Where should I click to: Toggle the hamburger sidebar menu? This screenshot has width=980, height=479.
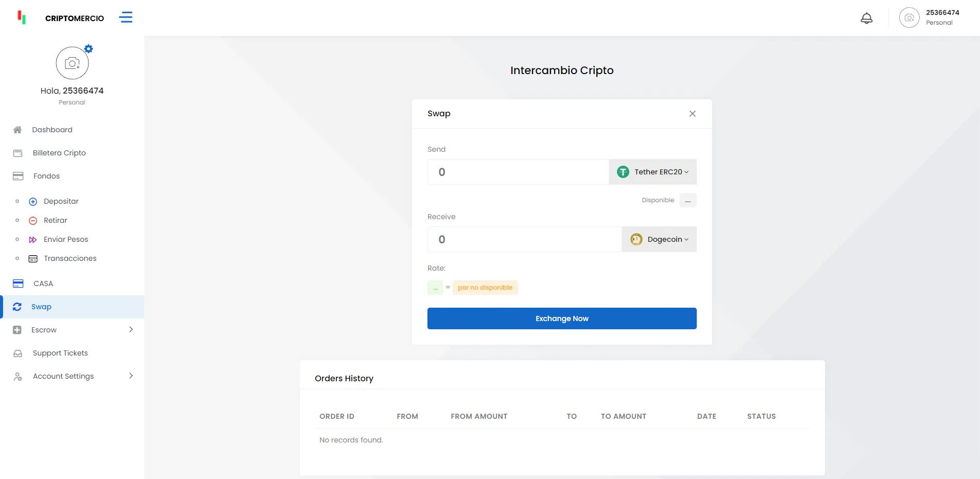tap(126, 17)
